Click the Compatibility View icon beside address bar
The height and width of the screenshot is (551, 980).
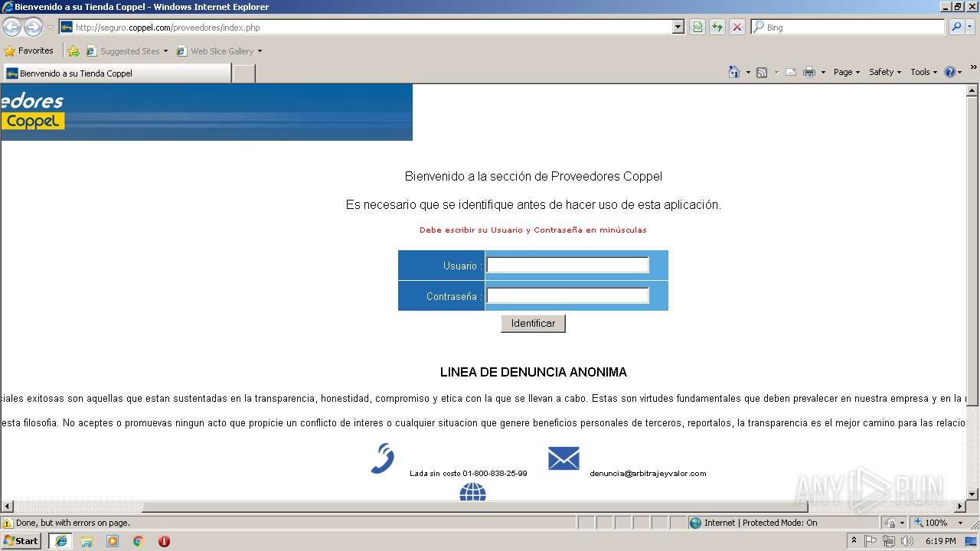697,27
